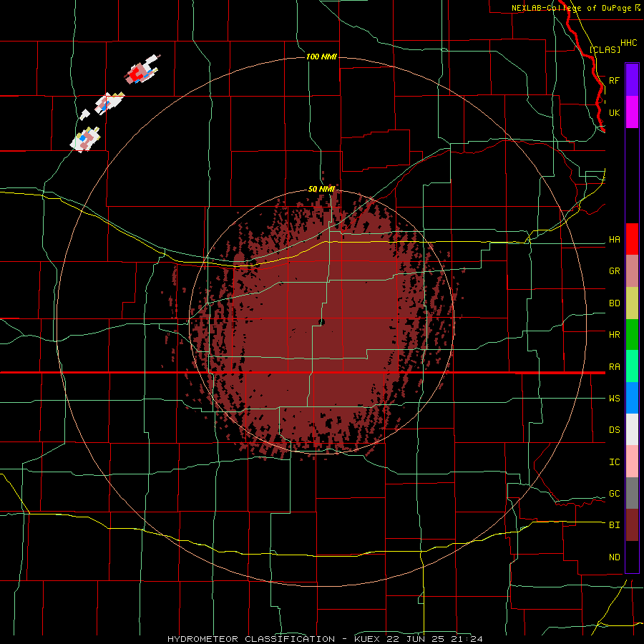644x644 pixels.
Task: Click the 'UK' legend label
Action: pos(614,112)
